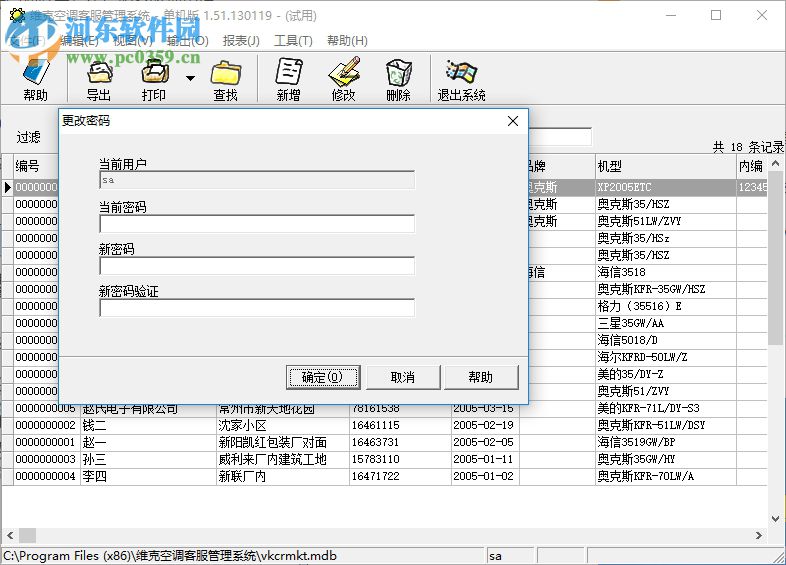Select cell 海信3519GW/BP

click(665, 442)
